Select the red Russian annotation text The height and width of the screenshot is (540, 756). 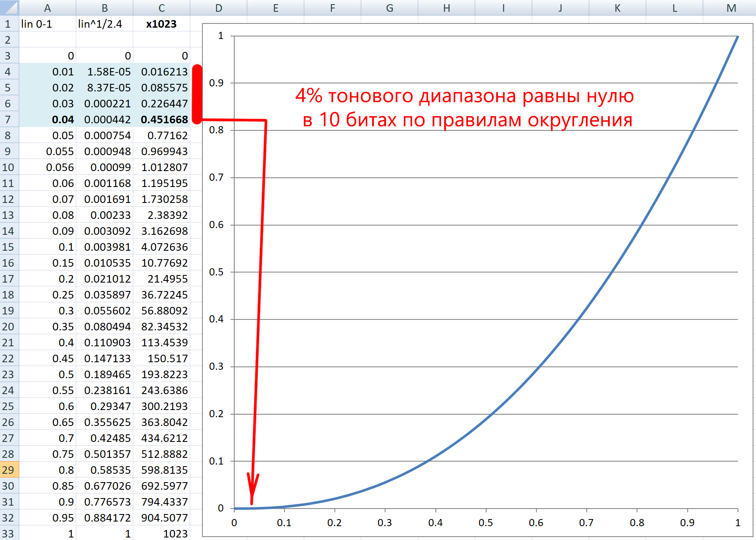pyautogui.click(x=464, y=108)
